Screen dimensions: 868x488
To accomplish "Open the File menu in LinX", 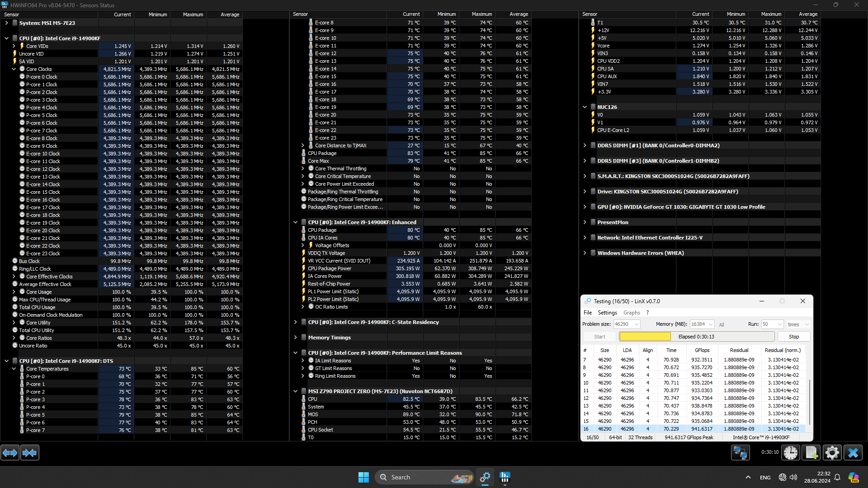I will click(587, 313).
